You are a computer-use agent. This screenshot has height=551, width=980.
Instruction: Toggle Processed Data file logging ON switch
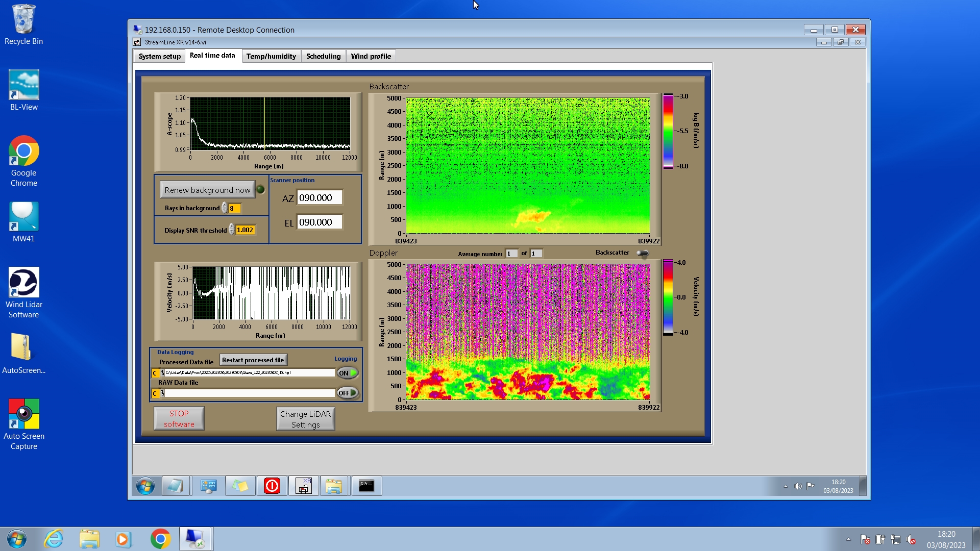coord(348,373)
